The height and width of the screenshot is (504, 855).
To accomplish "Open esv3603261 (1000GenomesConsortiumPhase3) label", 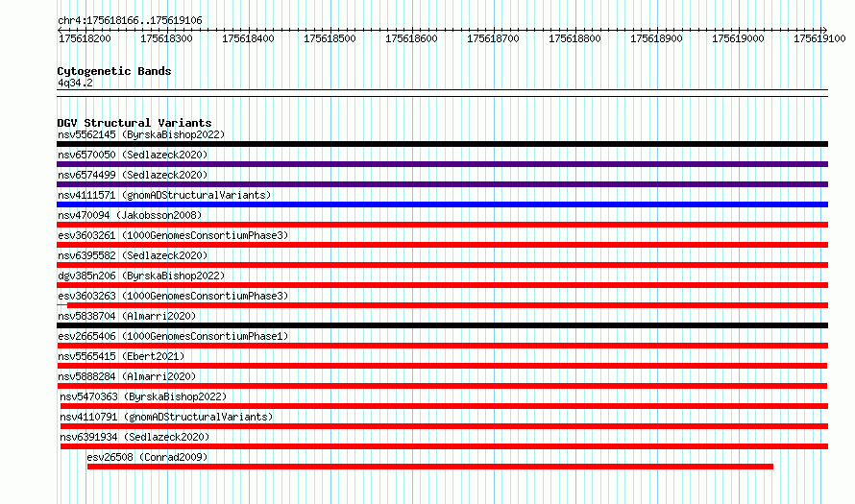I will (x=173, y=235).
